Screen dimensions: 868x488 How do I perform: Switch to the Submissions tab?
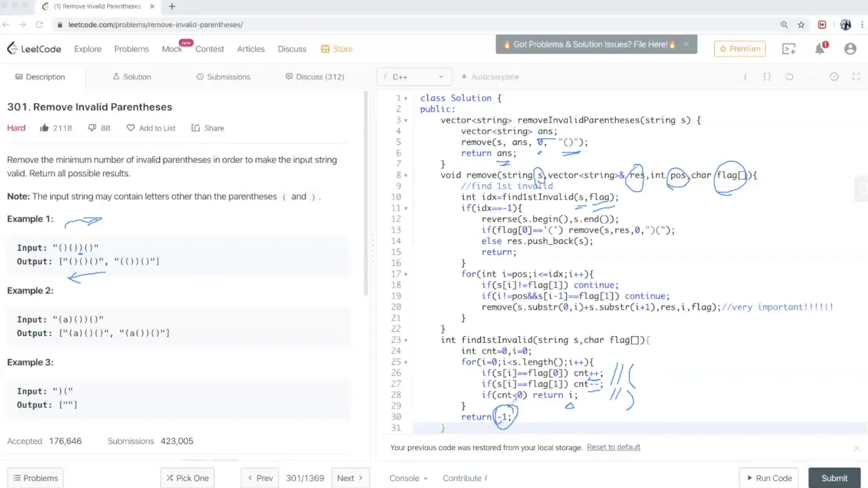coord(223,77)
